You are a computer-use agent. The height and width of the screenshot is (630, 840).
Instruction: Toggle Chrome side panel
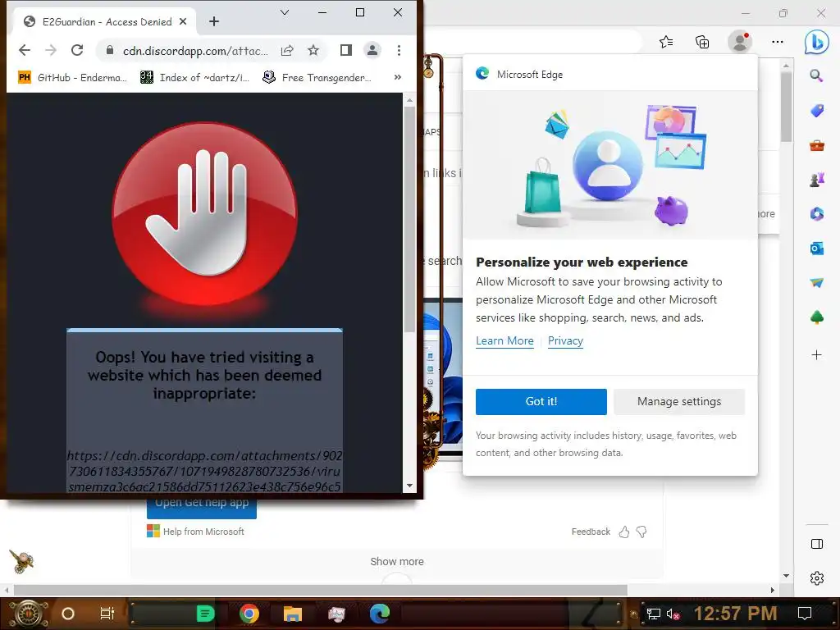tap(346, 50)
